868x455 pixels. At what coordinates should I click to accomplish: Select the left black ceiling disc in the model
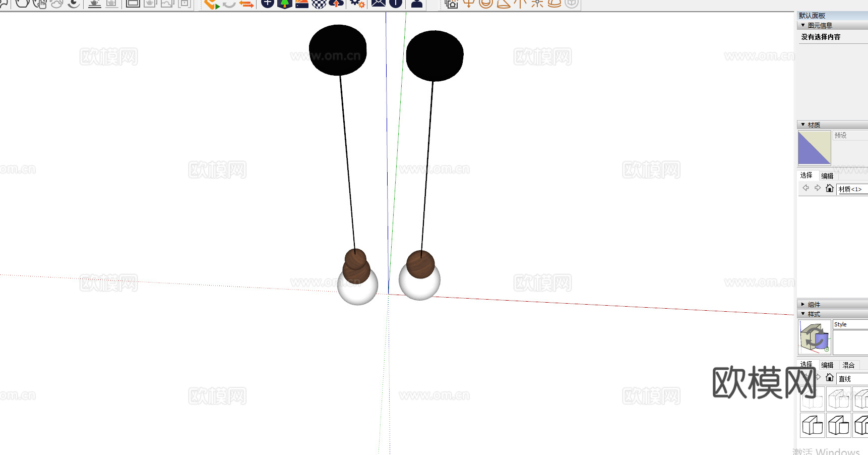coord(338,50)
